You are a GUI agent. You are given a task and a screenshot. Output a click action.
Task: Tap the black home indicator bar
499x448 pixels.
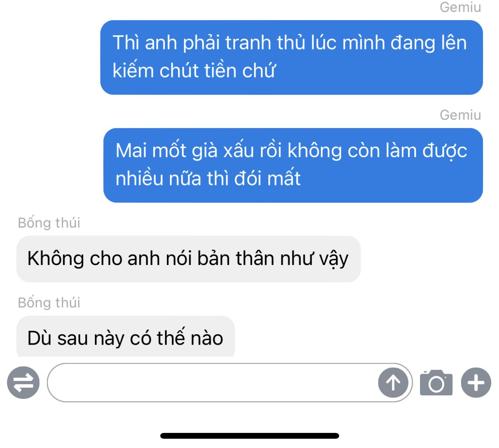(x=250, y=436)
